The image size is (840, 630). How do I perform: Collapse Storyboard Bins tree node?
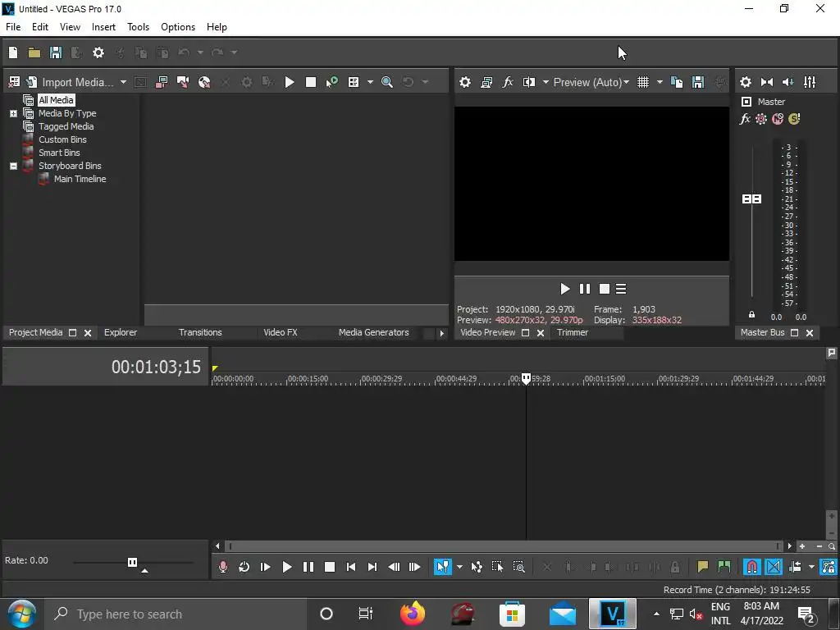pyautogui.click(x=13, y=166)
